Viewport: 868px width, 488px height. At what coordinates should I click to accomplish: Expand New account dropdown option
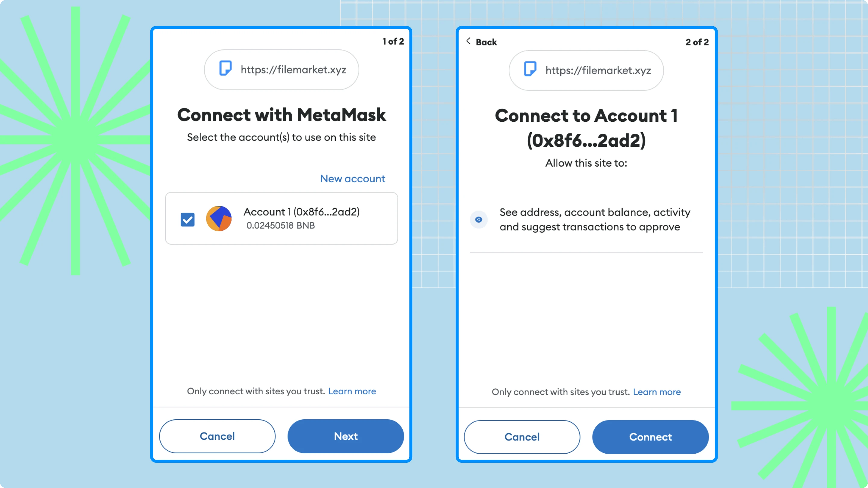click(x=352, y=178)
